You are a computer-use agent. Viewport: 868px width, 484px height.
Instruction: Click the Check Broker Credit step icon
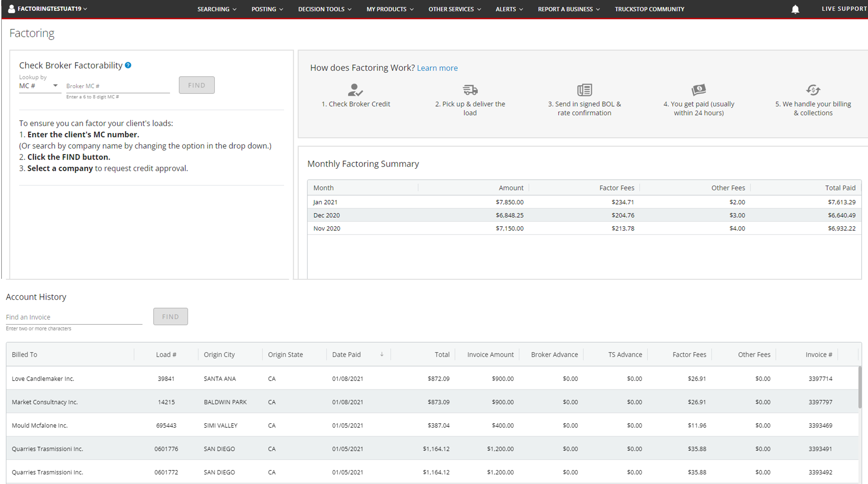click(355, 90)
